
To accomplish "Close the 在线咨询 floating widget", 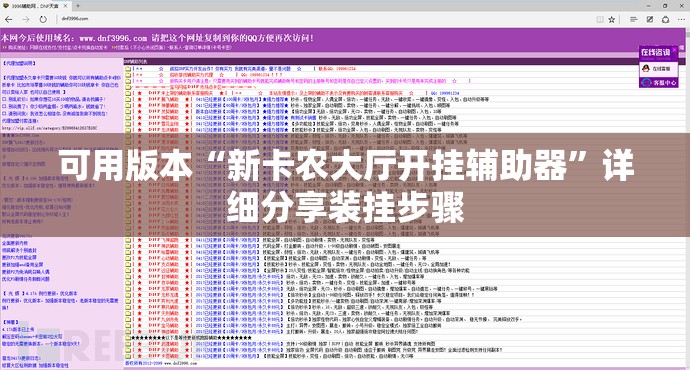I will tap(674, 49).
